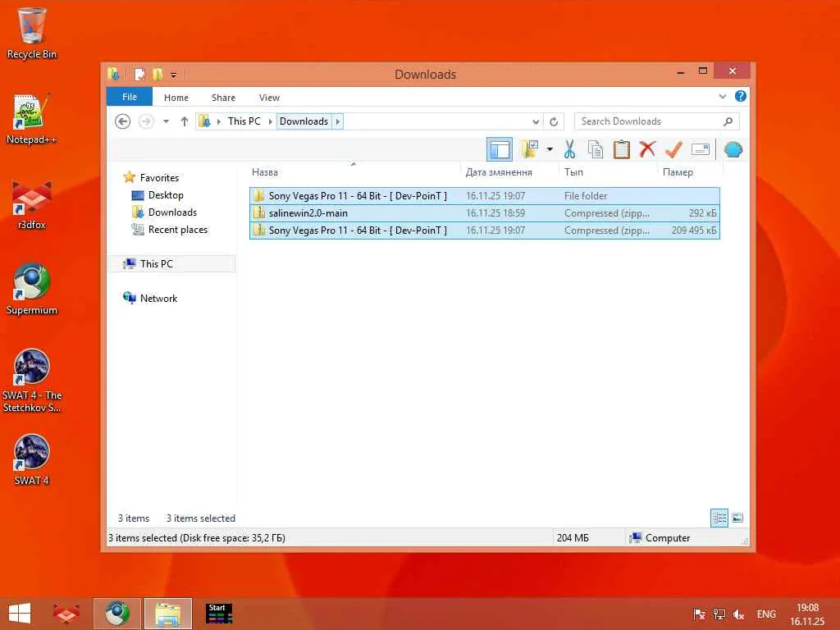The width and height of the screenshot is (840, 630).
Task: Open folder options dropdown arrow in toolbar
Action: [550, 149]
